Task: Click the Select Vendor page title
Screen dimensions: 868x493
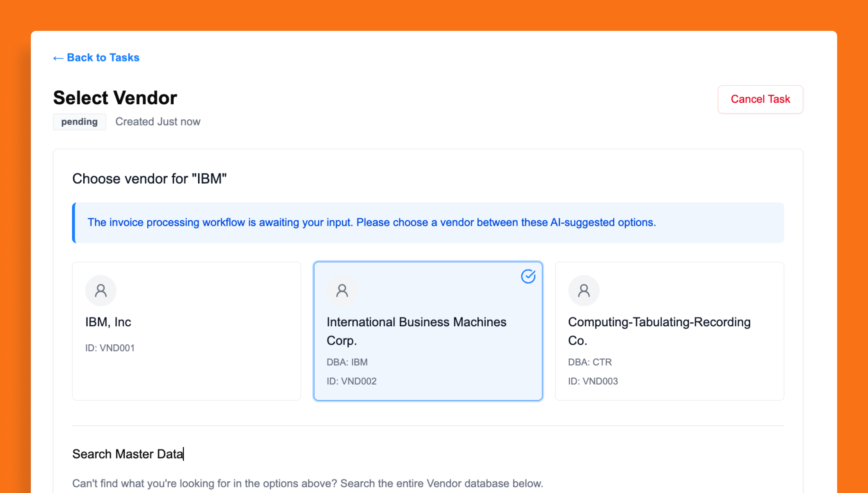Action: click(x=115, y=98)
